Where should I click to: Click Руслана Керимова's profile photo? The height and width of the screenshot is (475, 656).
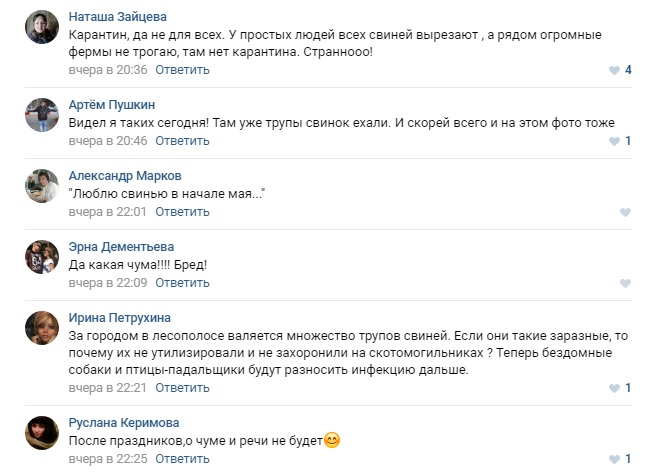[41, 432]
